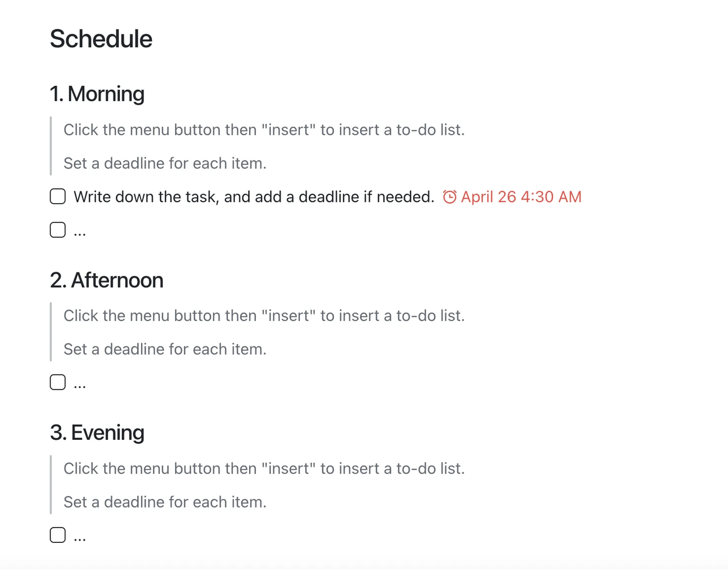Place cursor in Morning's '...' to-do text
728x569 pixels.
tap(80, 231)
